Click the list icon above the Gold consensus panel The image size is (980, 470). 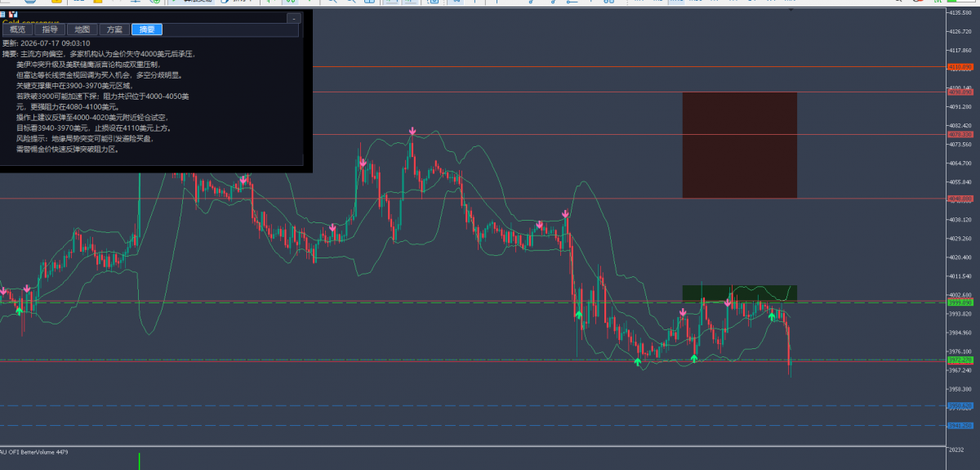[3, 14]
